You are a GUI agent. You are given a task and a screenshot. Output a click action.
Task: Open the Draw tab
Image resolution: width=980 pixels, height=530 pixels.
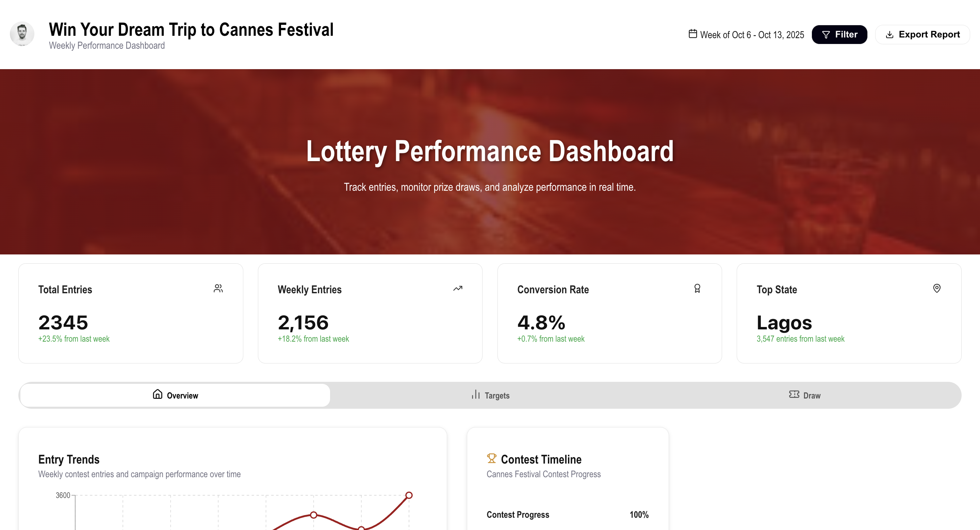[805, 395]
